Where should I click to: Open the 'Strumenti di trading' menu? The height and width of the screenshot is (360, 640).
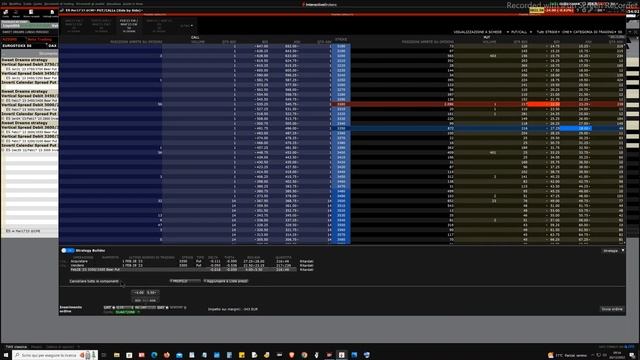coord(60,4)
